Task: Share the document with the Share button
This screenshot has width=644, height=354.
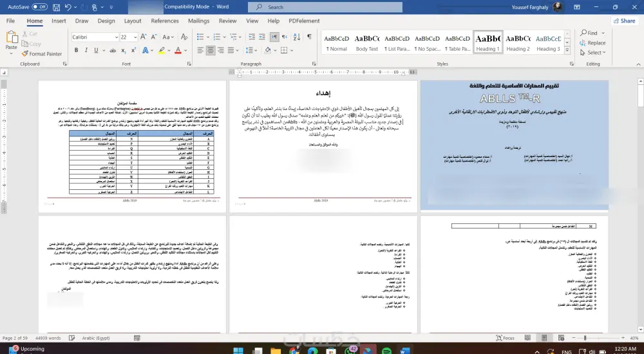Action: (x=625, y=21)
